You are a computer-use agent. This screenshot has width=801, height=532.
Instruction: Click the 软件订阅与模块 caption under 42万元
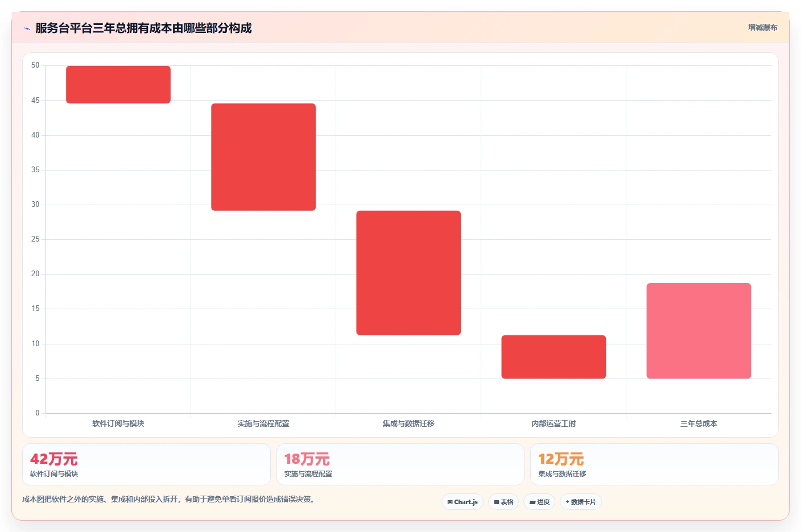[54, 474]
